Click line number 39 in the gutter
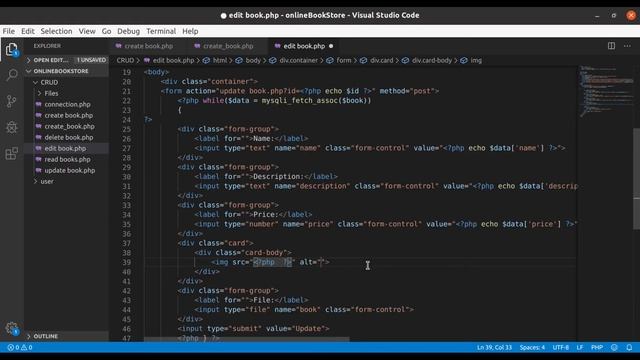Image resolution: width=640 pixels, height=360 pixels. pos(127,262)
